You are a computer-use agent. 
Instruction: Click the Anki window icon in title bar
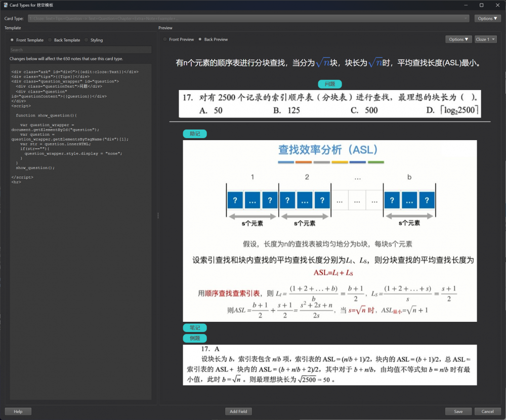pos(6,5)
